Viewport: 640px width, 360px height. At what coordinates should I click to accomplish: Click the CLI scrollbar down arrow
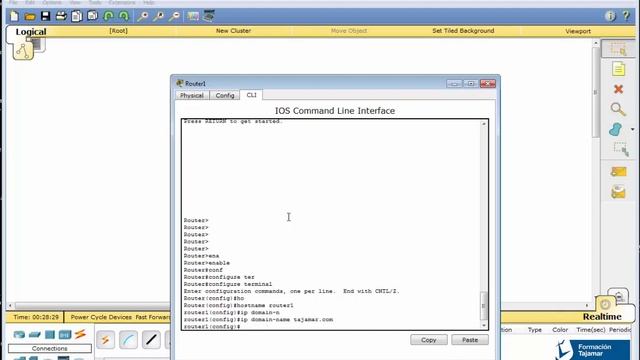coord(484,325)
